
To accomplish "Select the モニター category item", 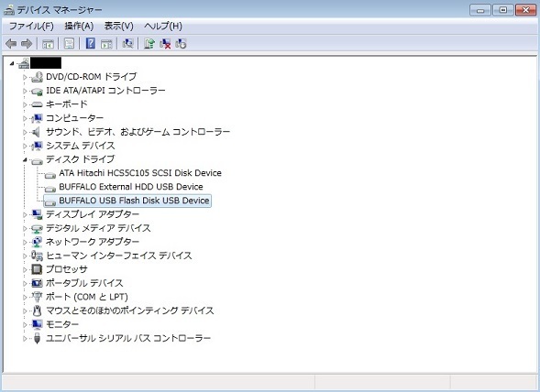I will point(62,324).
